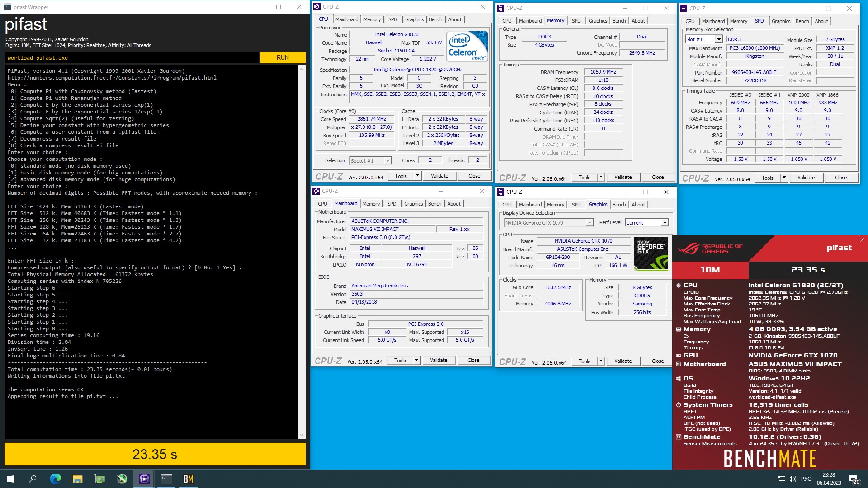Click the volume speaker tray icon
This screenshot has height=488, width=868.
(x=792, y=479)
